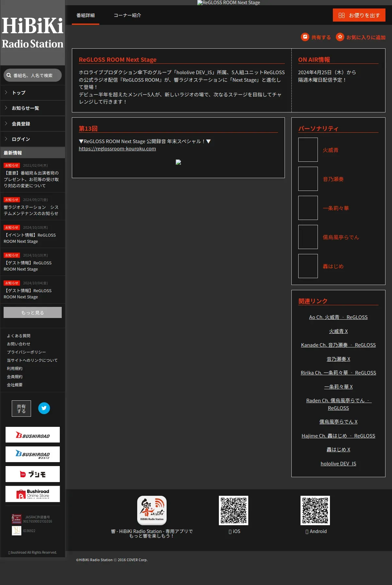Open よくある質問 footer link

pos(19,336)
